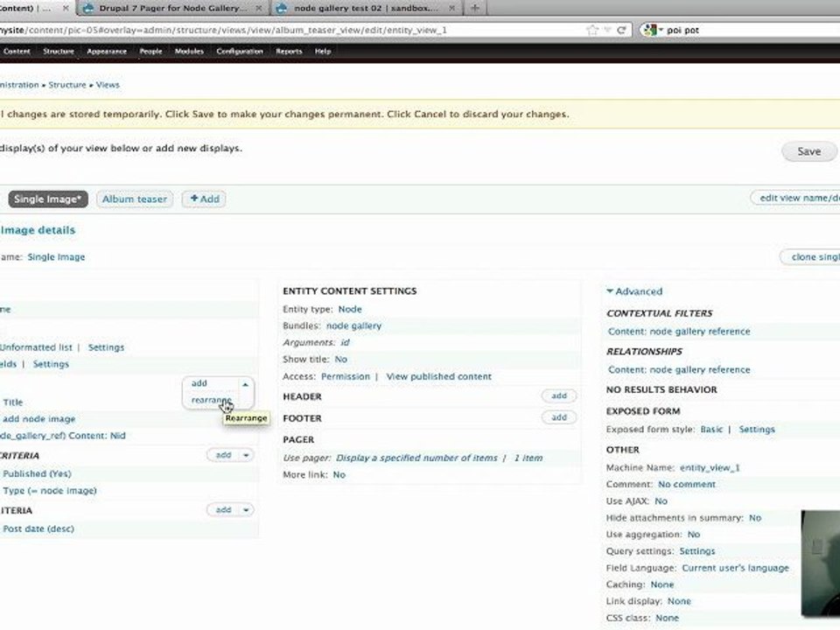Change Entity type Node setting
The height and width of the screenshot is (630, 840).
tap(350, 309)
